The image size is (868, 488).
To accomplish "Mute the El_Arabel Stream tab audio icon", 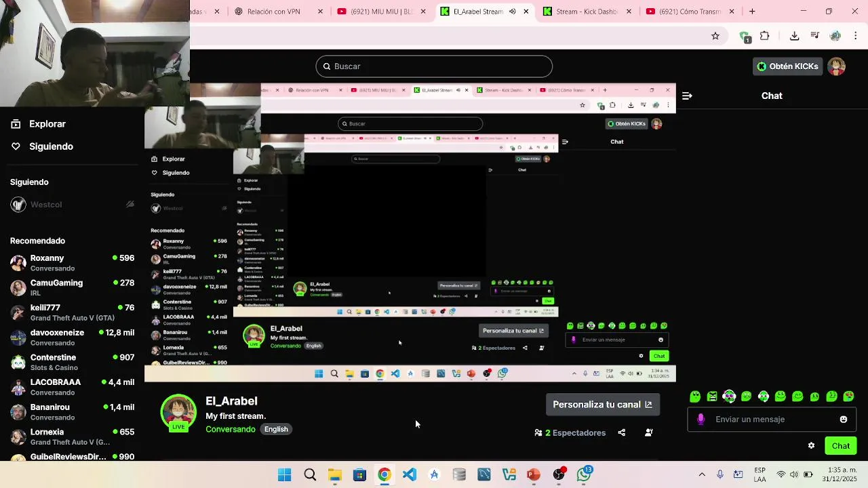I will pyautogui.click(x=512, y=12).
